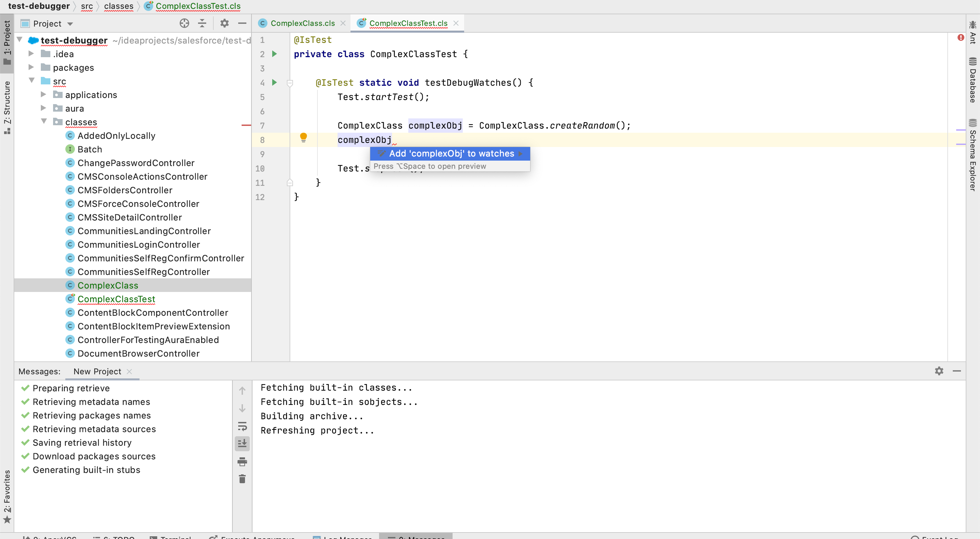Open Project view dropdown
980x539 pixels.
coord(70,24)
